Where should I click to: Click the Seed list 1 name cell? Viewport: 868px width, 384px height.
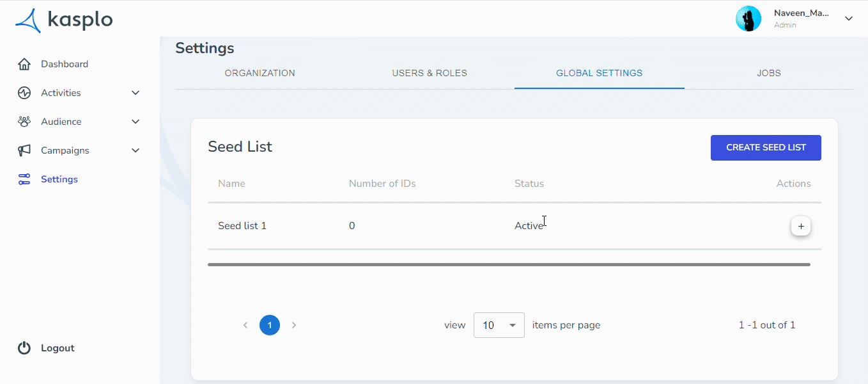pos(242,226)
